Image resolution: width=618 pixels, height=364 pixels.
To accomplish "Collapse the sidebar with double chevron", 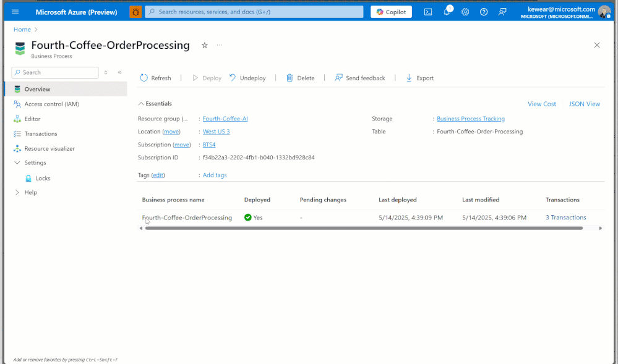I will [x=119, y=72].
